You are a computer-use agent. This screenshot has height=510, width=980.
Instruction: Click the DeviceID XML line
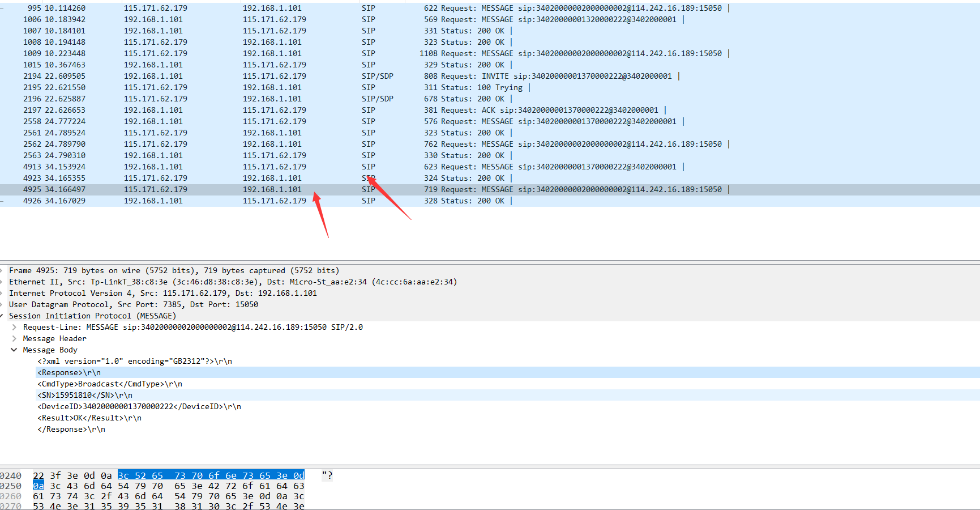pos(139,407)
